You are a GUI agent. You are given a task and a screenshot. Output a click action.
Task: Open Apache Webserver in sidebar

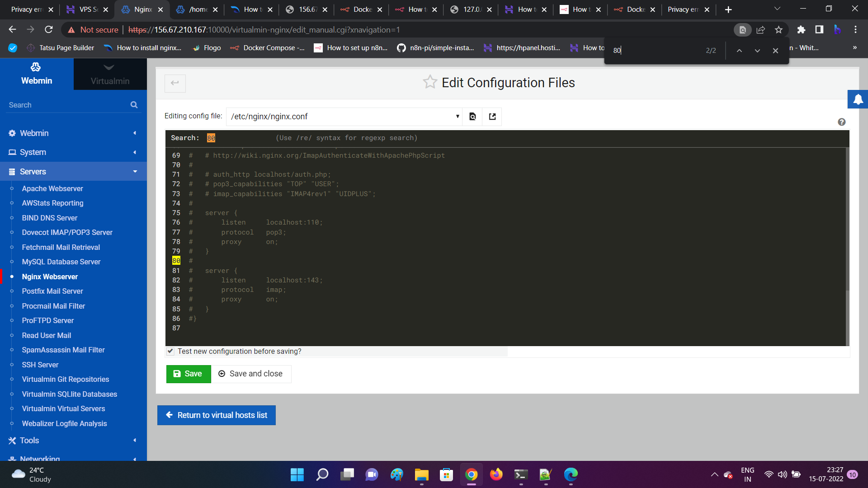[52, 188]
